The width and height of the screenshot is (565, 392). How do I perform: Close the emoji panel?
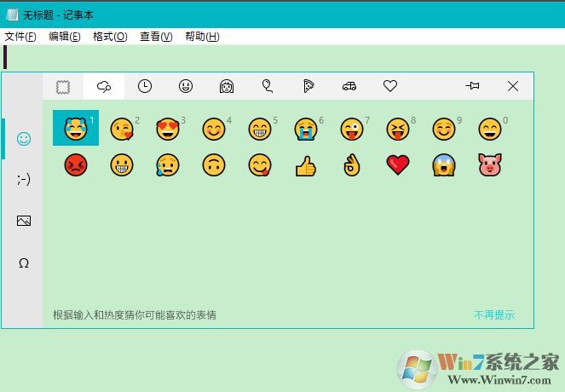coord(513,86)
